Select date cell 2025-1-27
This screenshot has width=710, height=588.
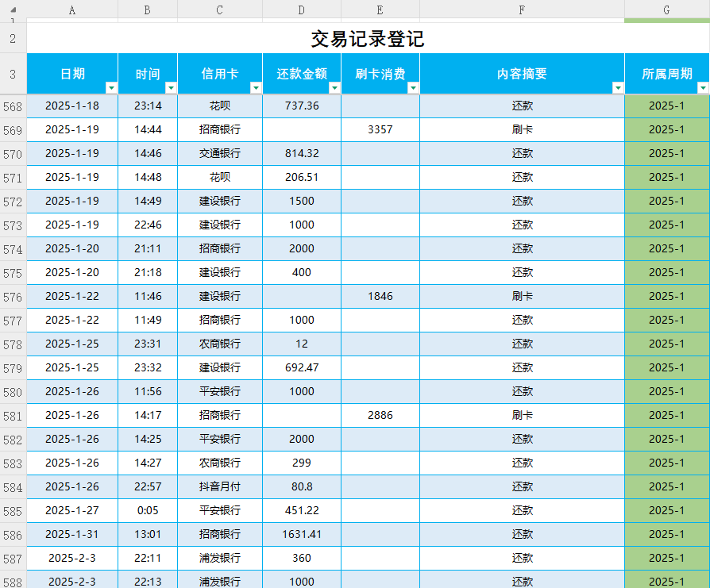[72, 511]
